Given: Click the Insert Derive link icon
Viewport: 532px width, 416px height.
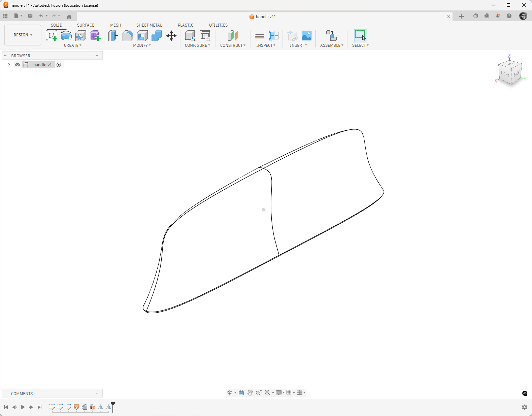Looking at the screenshot, I should (292, 35).
